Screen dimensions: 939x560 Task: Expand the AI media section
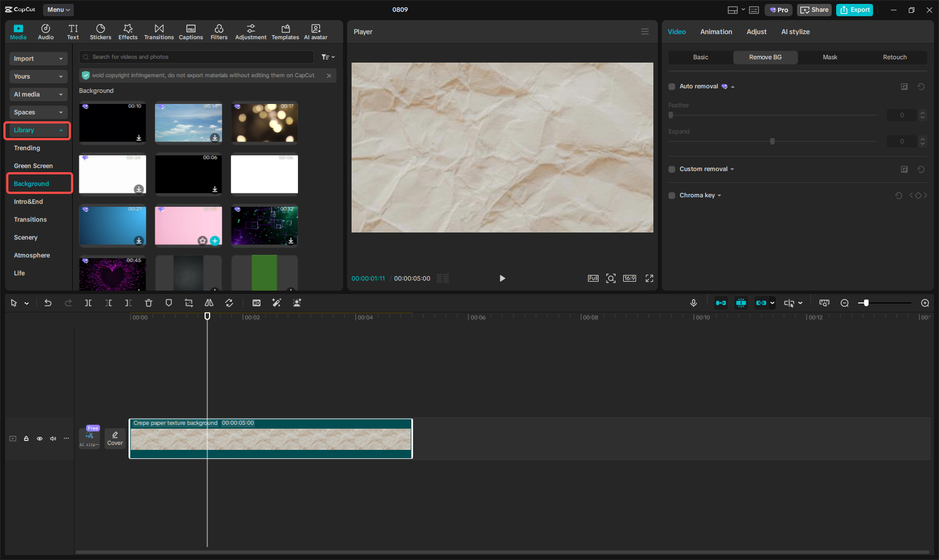coord(38,94)
